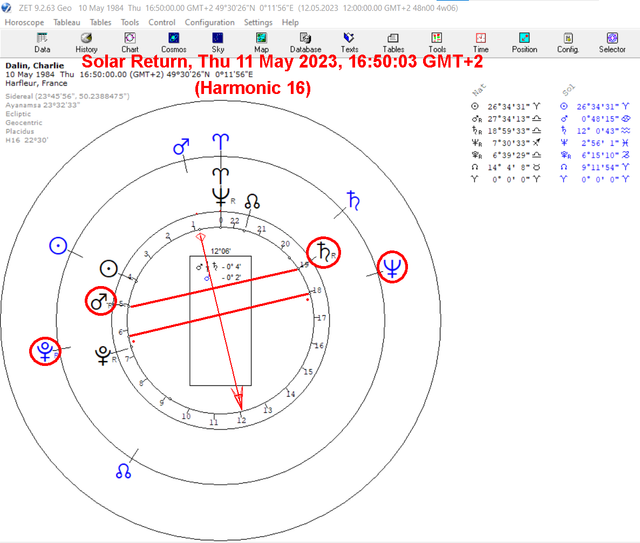Open the Data toolbar button

pos(42,43)
